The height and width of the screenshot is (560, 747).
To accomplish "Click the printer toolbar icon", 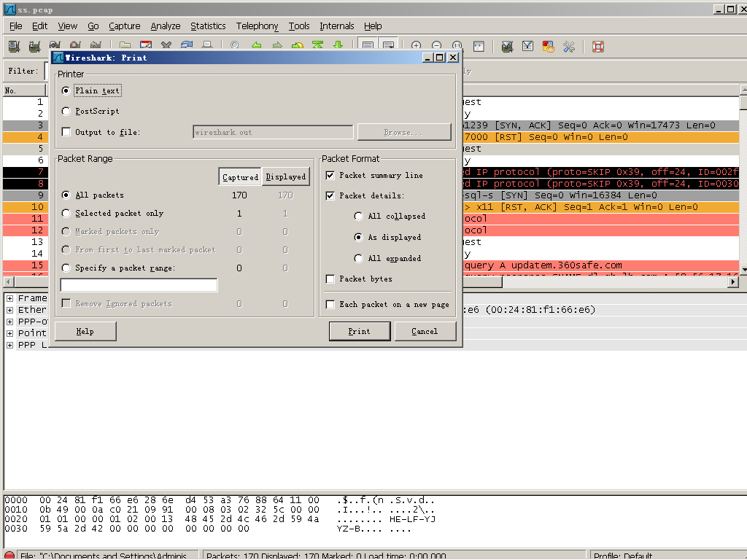I will point(207,46).
